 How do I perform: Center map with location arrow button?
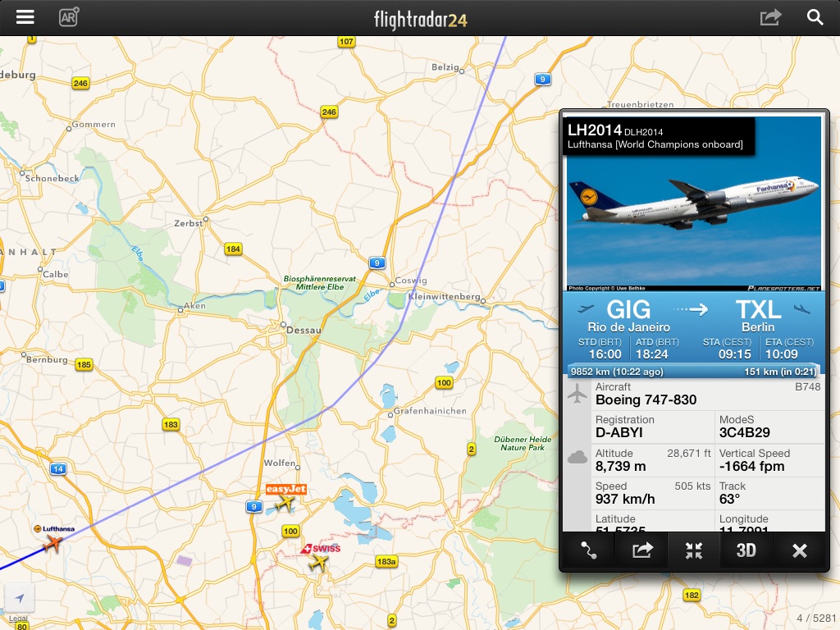[x=20, y=598]
